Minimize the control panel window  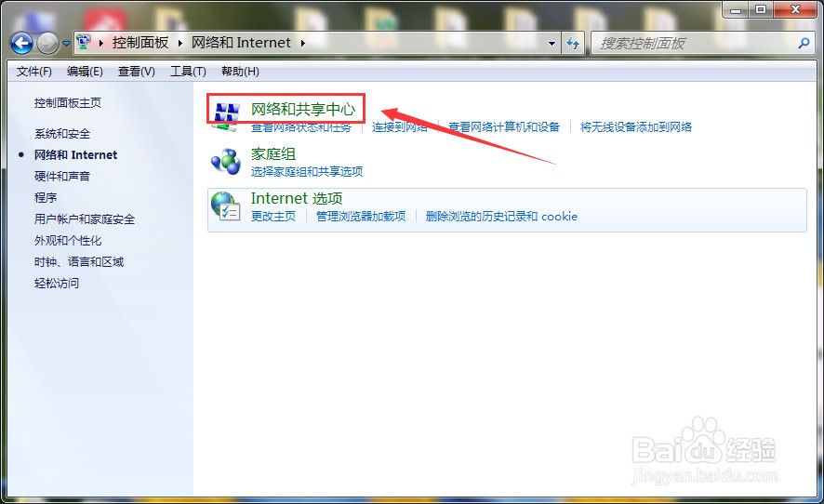(736, 9)
